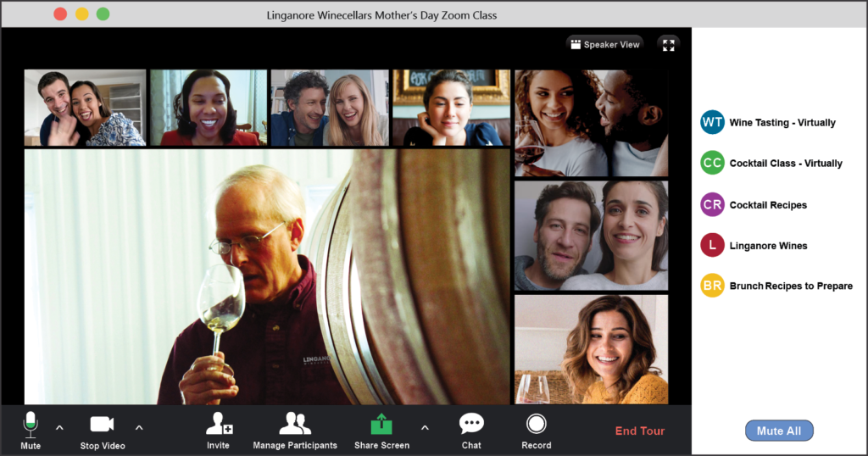Viewport: 868px width, 456px height.
Task: Click the green maximize window button
Action: [103, 14]
